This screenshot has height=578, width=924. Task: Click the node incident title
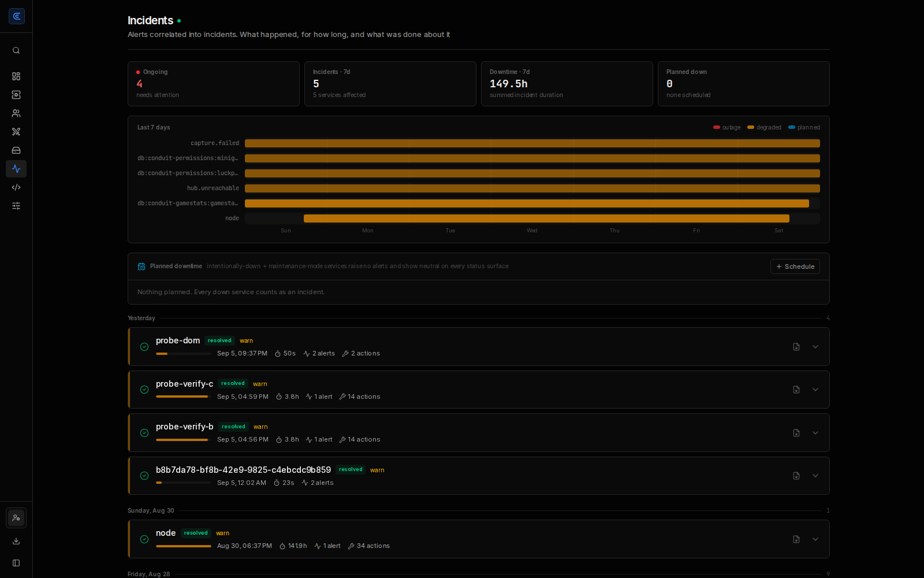pyautogui.click(x=166, y=533)
